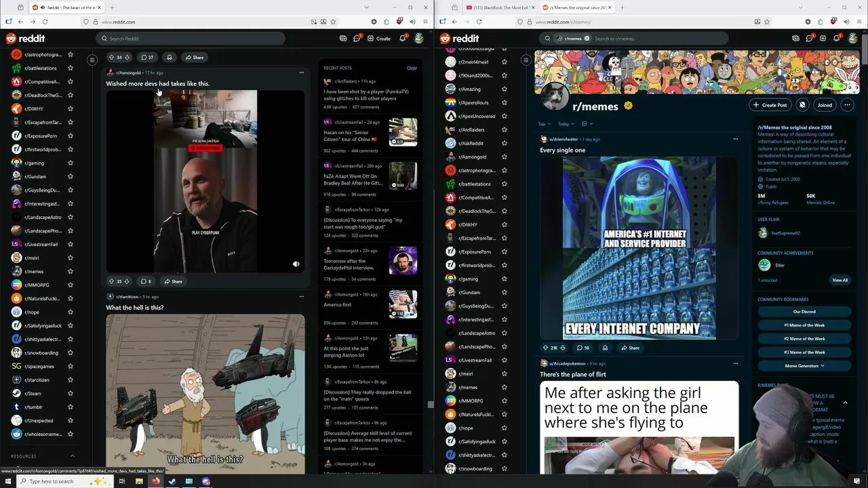Give award on left post with 34 votes

pyautogui.click(x=170, y=58)
